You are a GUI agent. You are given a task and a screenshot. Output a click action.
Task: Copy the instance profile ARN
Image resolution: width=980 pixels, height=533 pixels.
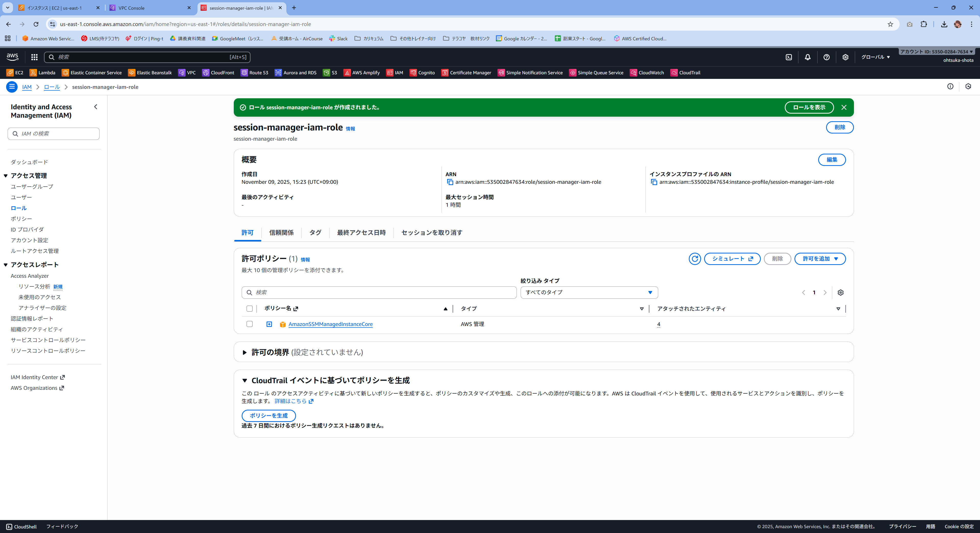point(654,182)
